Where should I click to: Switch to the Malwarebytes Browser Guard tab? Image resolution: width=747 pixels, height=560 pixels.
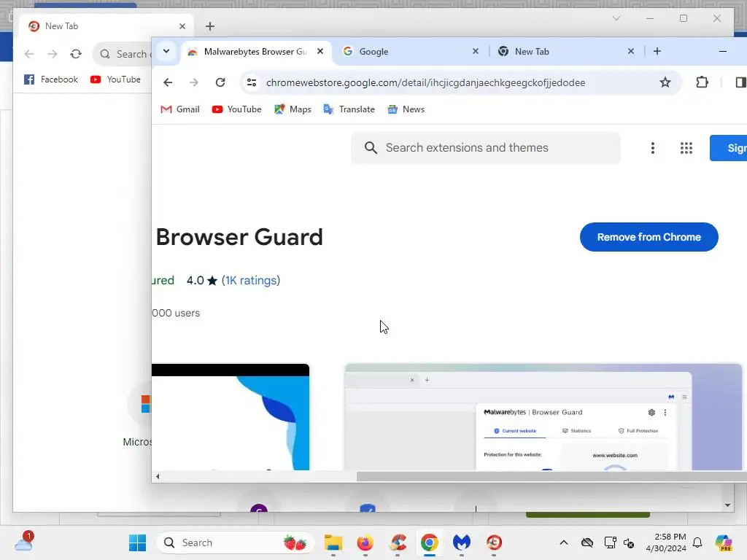point(255,52)
